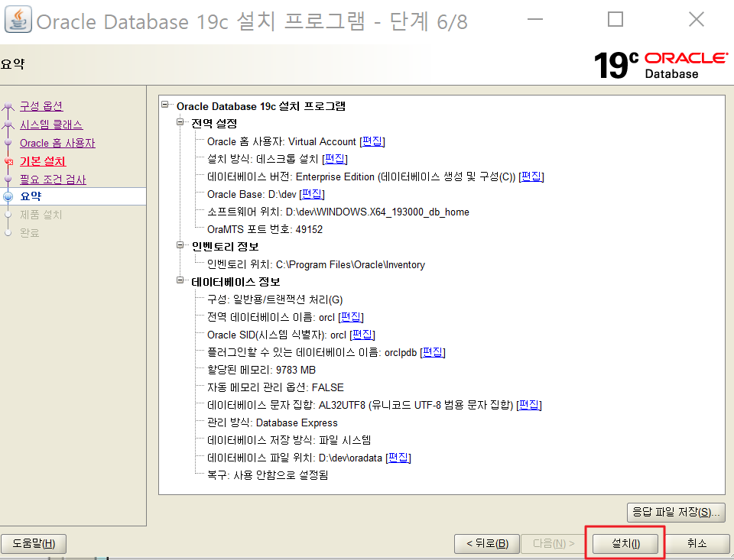This screenshot has width=734, height=560.
Task: Open 도움말(H) help button
Action: [x=34, y=544]
